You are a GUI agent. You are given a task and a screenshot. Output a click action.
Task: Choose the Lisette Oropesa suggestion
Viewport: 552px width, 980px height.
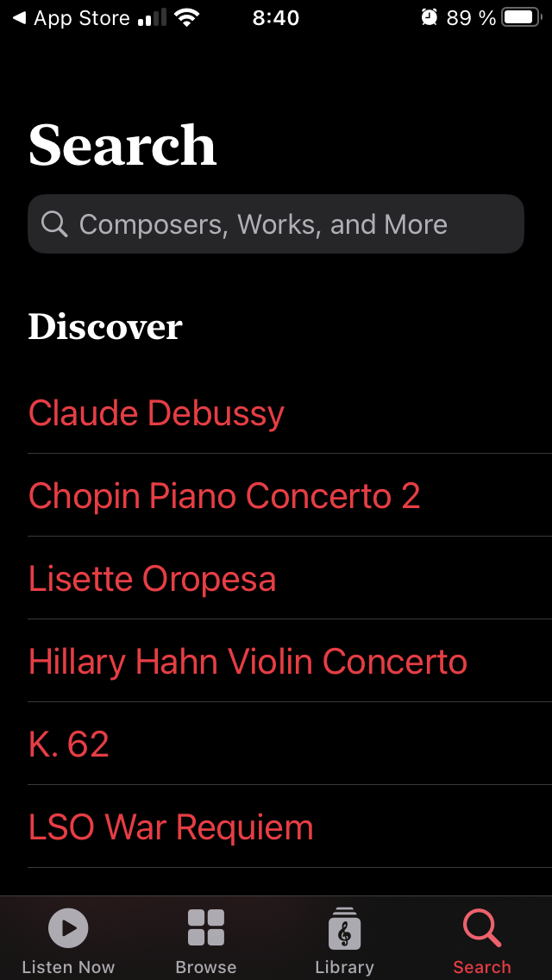pyautogui.click(x=152, y=579)
